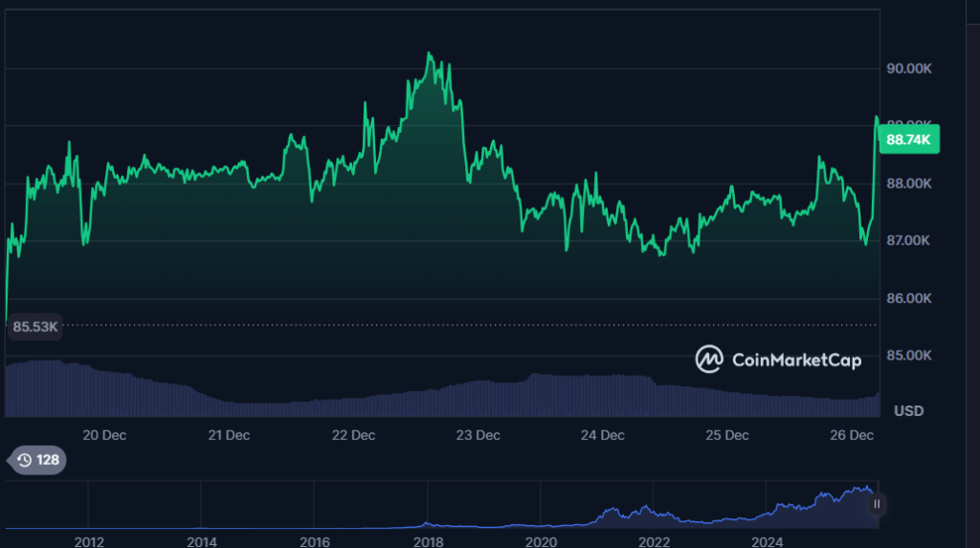Click the 22 Dec date label
The image size is (980, 548).
[x=353, y=435]
